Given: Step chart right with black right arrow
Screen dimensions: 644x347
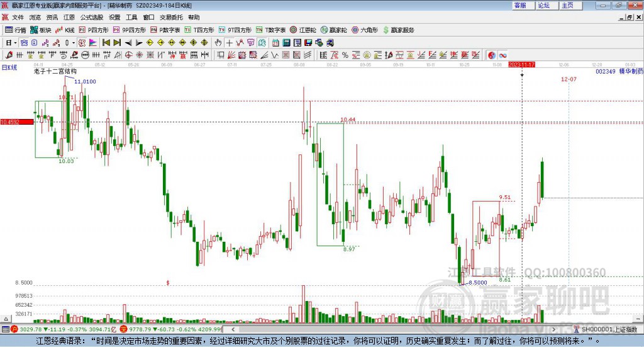Looking at the screenshot, I should (139, 43).
